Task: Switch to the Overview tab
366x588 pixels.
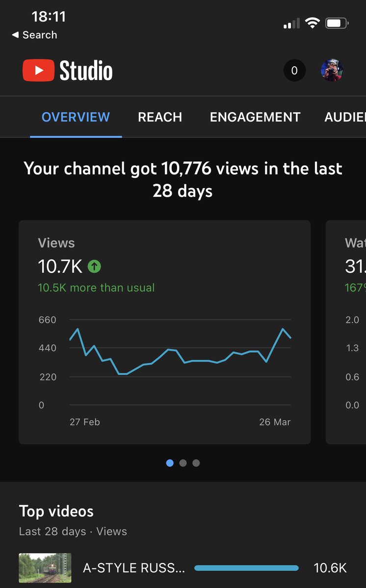Action: 76,117
